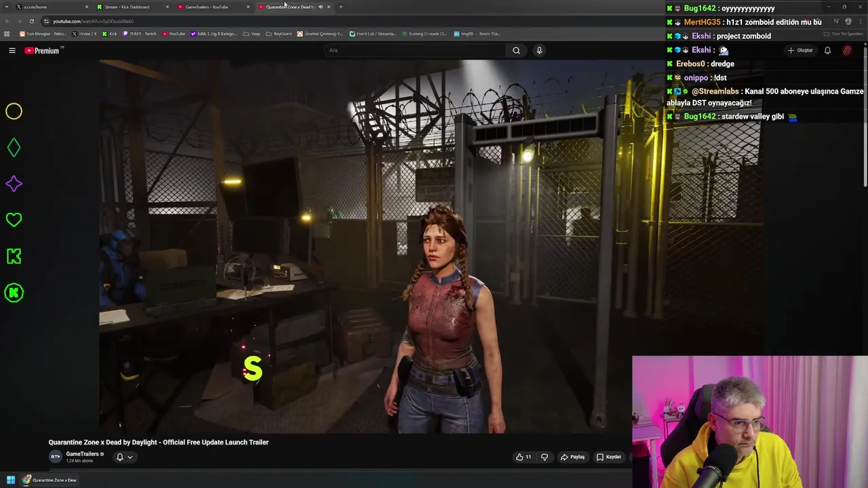Screen dimensions: 868x488
Task: Reload the page with browser refresh button
Action: point(32,21)
